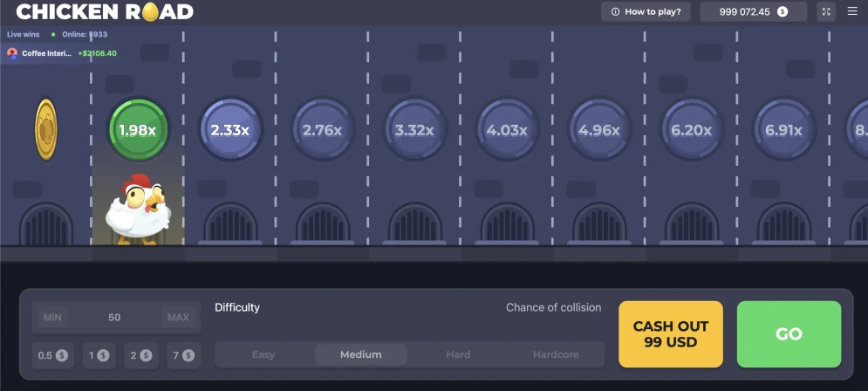Click the sewer grate under 6.91x lane
This screenshot has height=391, width=868.
784,223
